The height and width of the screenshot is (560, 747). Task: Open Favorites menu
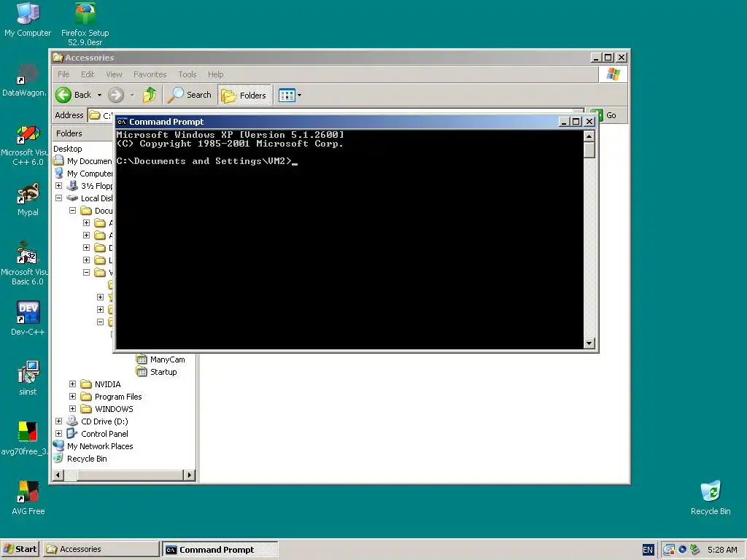(x=150, y=74)
